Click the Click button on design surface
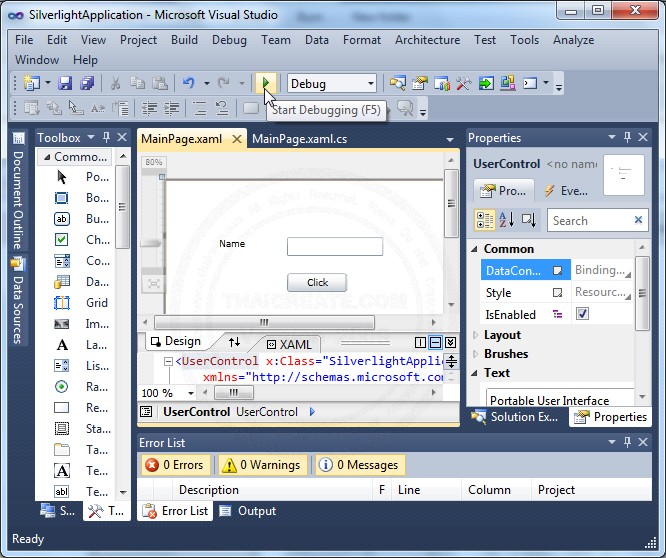666x558 pixels. (x=317, y=282)
